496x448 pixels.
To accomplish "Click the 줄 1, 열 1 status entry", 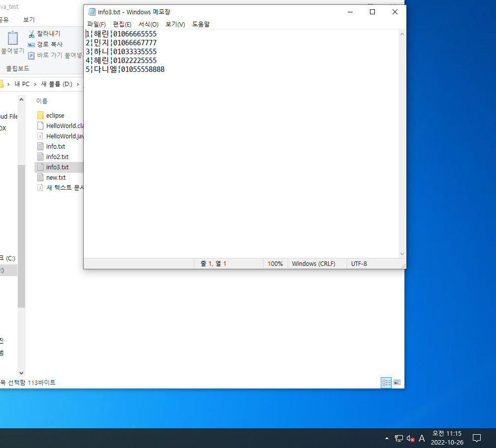I will 213,264.
